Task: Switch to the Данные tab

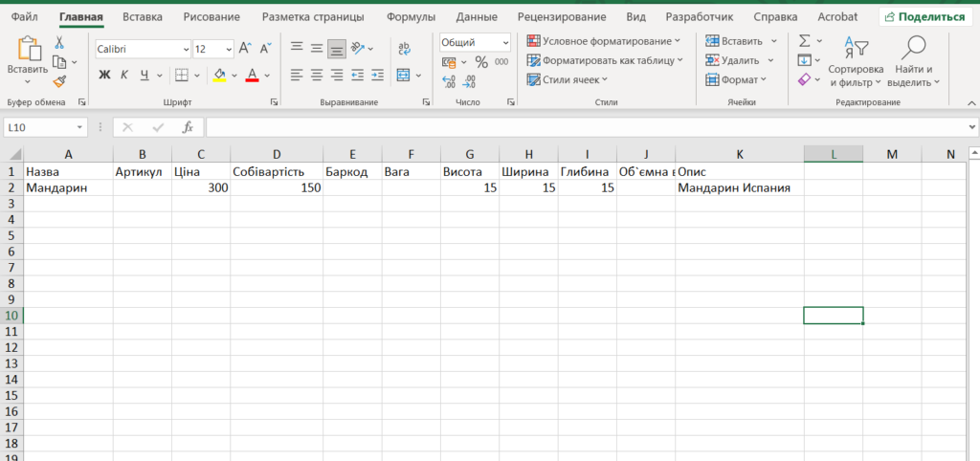Action: [x=477, y=17]
